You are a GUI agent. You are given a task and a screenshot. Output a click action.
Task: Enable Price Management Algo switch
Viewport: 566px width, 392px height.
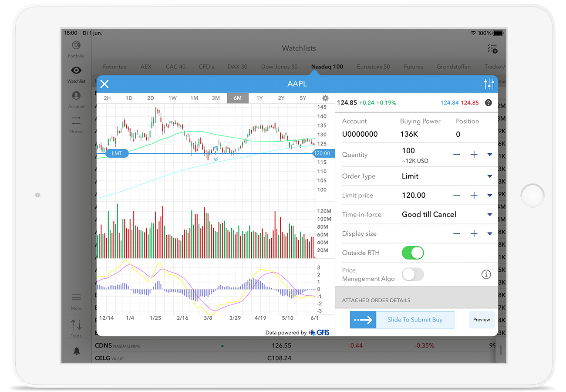click(413, 274)
